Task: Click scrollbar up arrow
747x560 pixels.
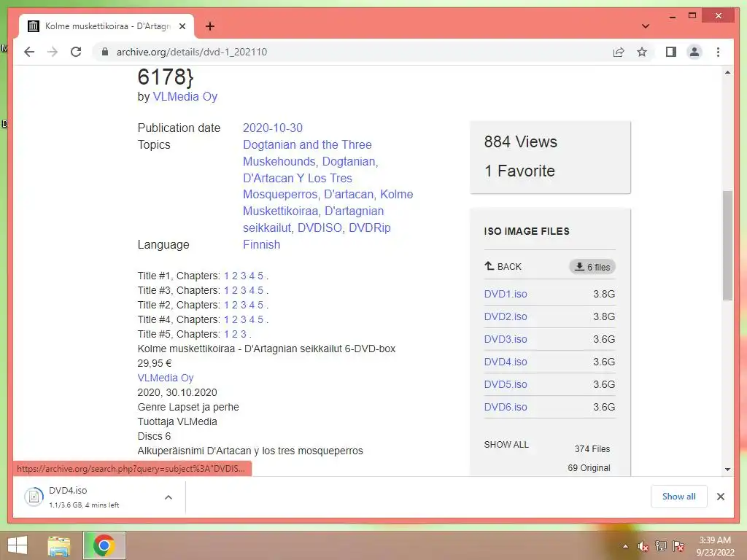Action: (x=727, y=72)
